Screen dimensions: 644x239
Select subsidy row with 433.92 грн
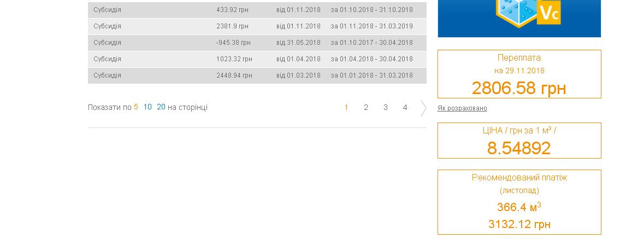[x=257, y=10]
